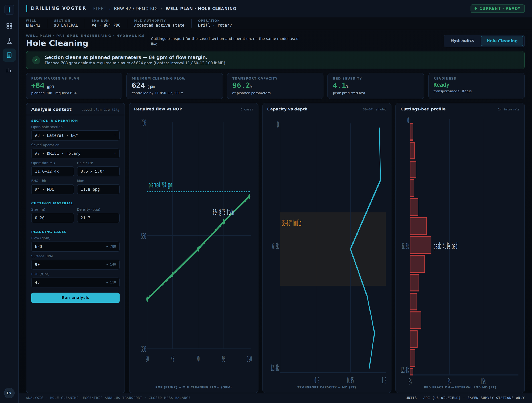Click the 'saved plan identity' label
Image resolution: width=532 pixels, height=403 pixels.
101,110
